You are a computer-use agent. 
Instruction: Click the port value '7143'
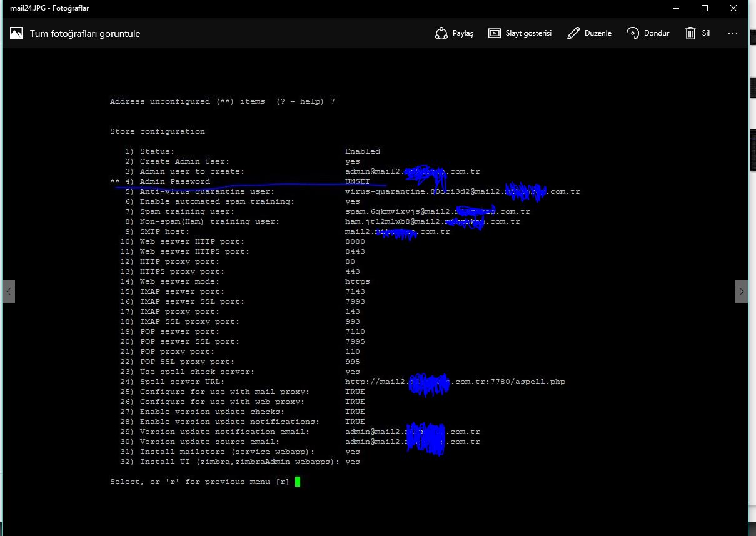pyautogui.click(x=355, y=291)
